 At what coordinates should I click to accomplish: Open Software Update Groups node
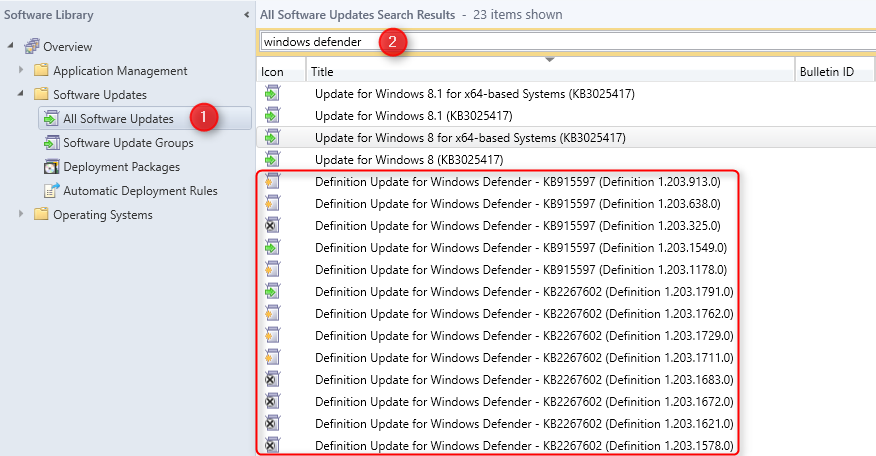[128, 142]
